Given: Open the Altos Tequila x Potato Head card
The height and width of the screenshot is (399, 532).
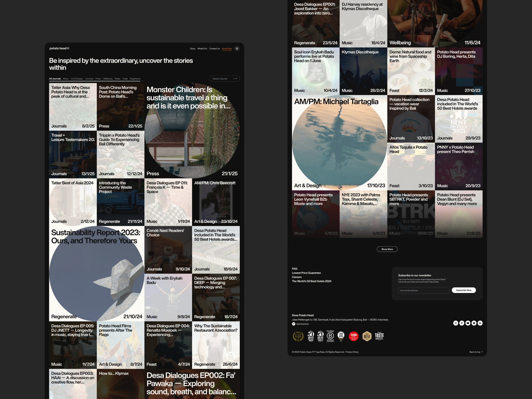Looking at the screenshot, I should pyautogui.click(x=411, y=166).
